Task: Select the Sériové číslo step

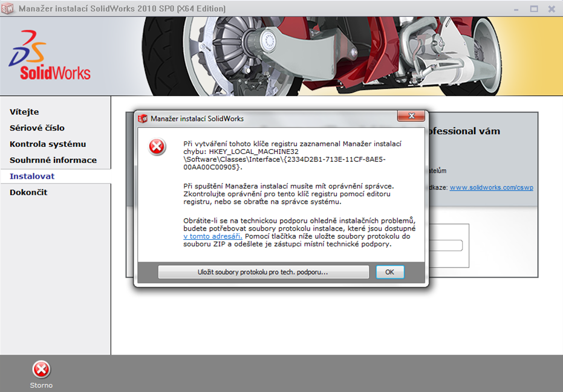Action: [x=37, y=128]
